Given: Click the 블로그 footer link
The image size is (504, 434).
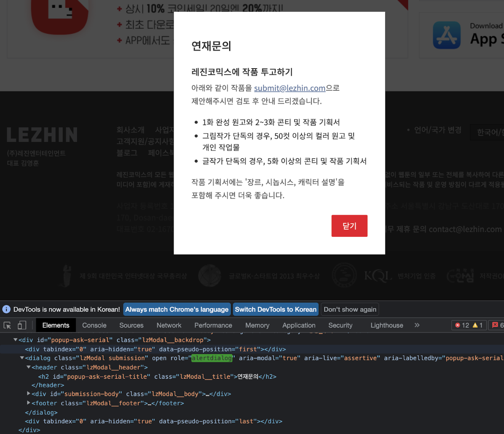Looking at the screenshot, I should pyautogui.click(x=127, y=153).
